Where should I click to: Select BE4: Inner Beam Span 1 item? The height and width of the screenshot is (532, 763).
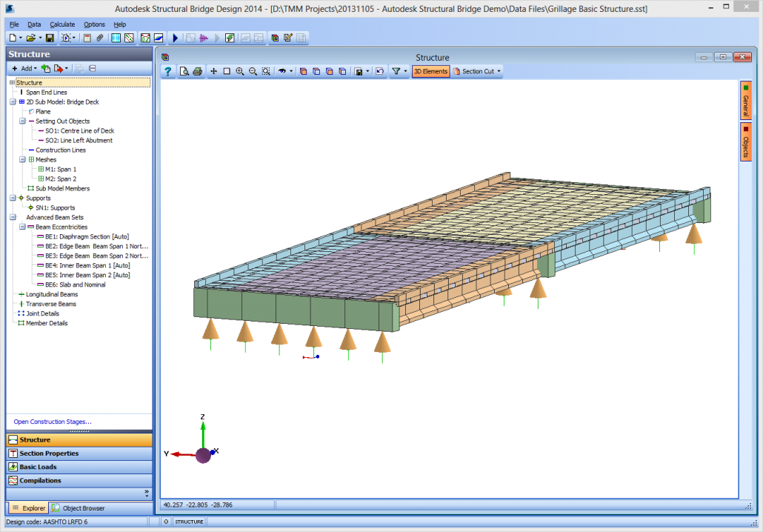(x=87, y=265)
